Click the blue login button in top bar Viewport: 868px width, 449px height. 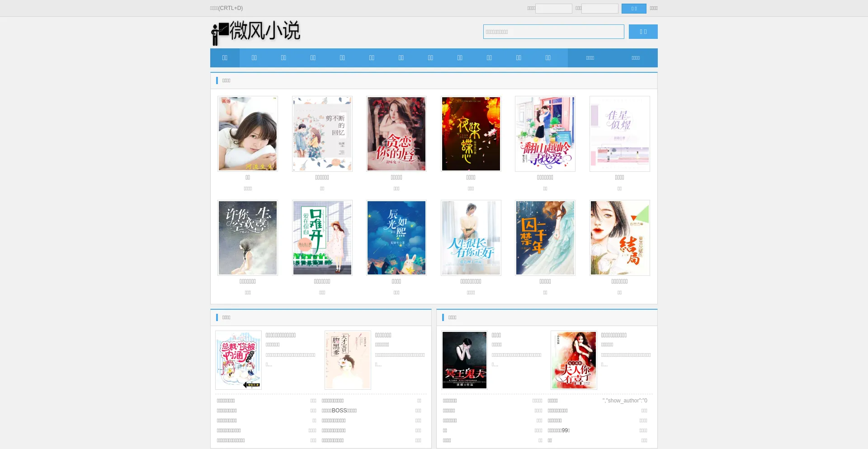pos(634,9)
